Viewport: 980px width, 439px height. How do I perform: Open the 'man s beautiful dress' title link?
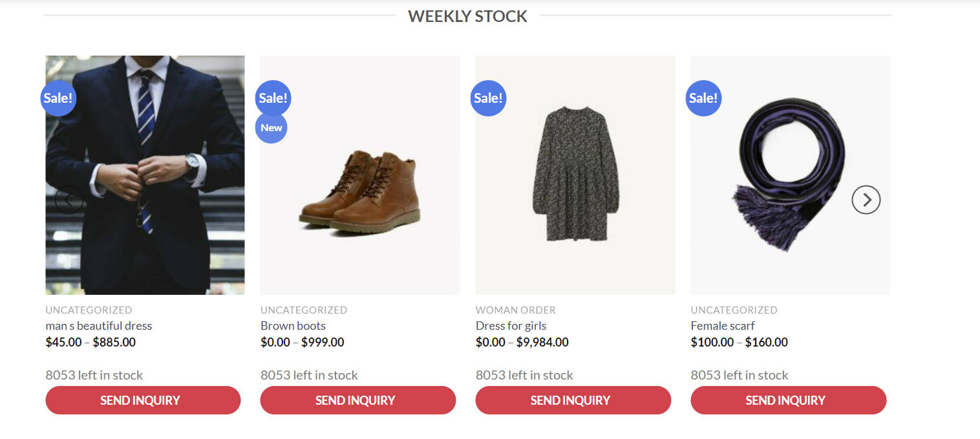[99, 326]
